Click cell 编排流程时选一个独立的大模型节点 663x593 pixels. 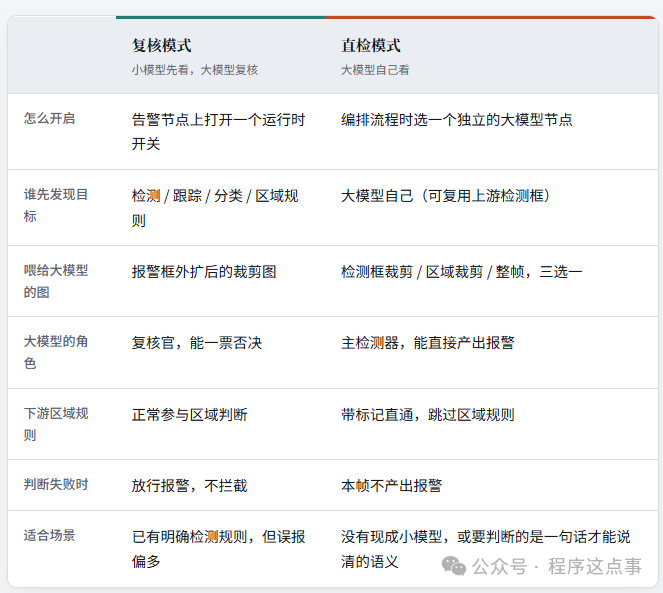point(457,120)
